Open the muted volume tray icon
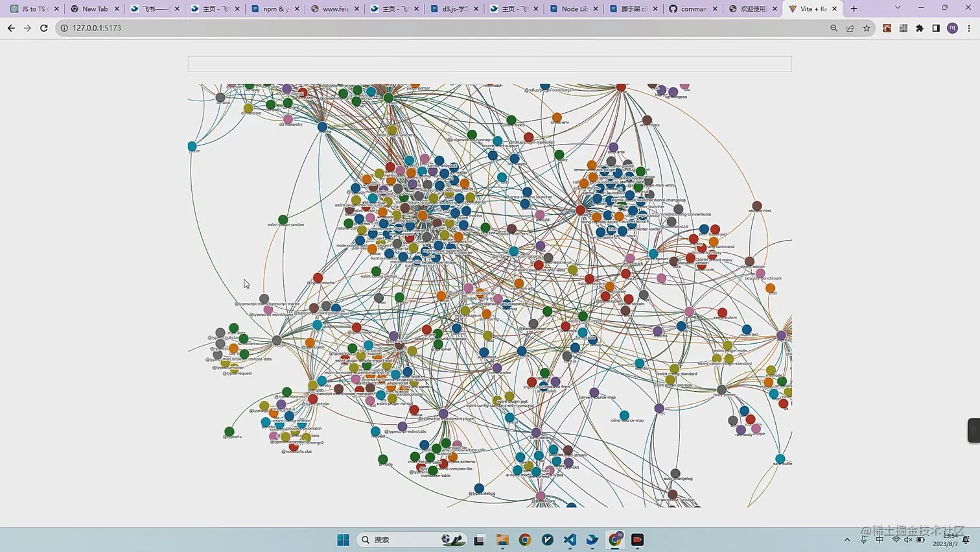The image size is (980, 552). [908, 540]
